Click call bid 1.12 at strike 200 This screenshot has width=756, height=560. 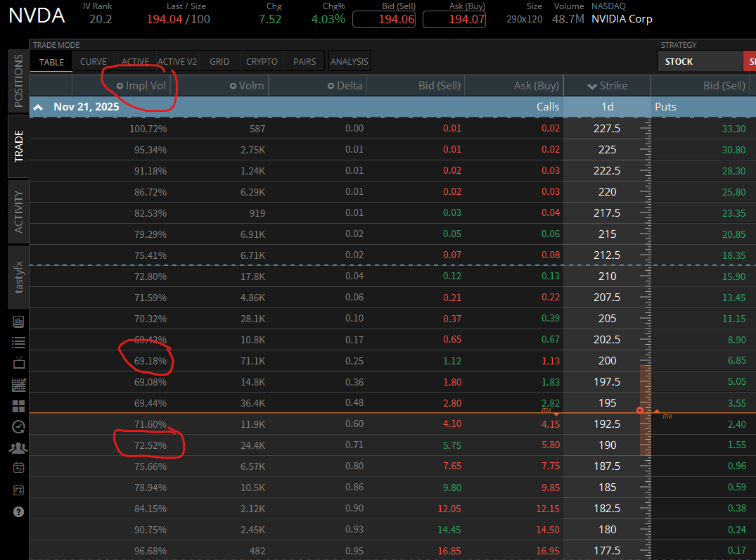click(x=451, y=361)
